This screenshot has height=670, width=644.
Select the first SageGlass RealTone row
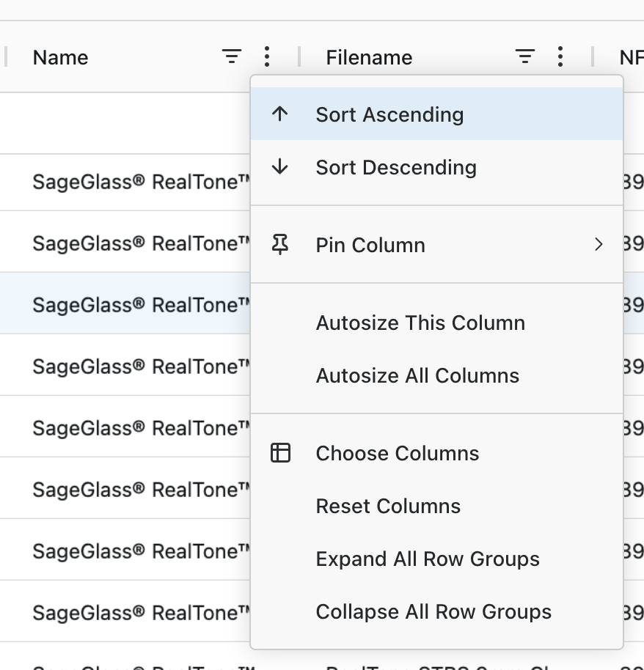[x=125, y=182]
